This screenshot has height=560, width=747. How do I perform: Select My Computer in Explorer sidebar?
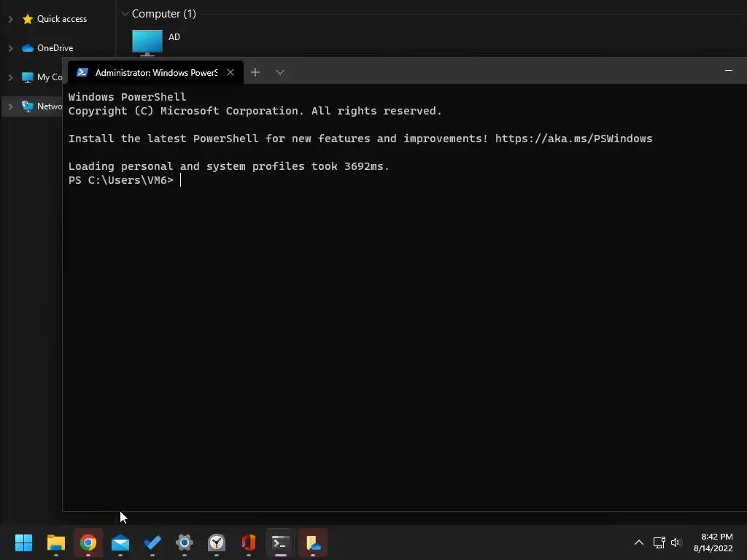(x=42, y=77)
